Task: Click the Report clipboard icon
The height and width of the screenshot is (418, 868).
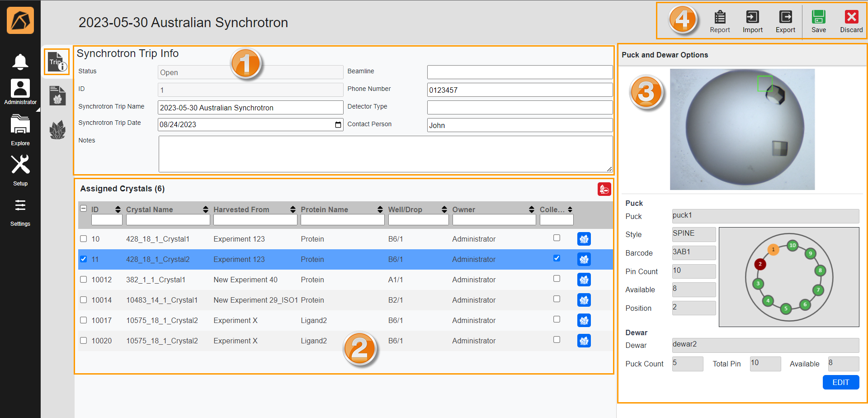Action: click(x=720, y=18)
